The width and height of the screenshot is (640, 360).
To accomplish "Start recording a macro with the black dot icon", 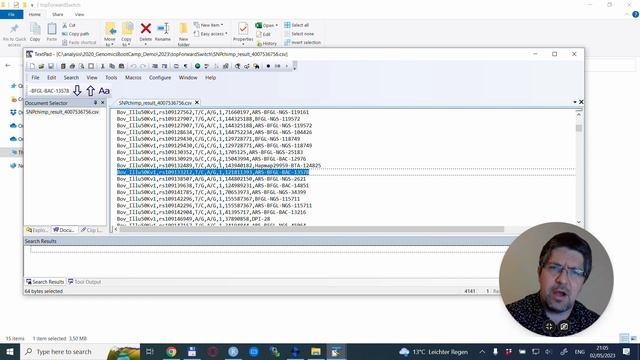I will 268,66.
